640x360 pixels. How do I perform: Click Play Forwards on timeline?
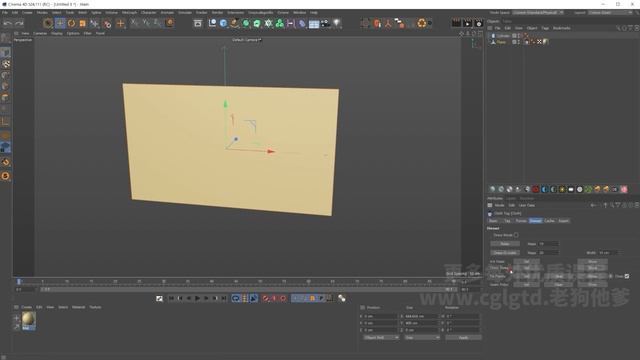198,298
